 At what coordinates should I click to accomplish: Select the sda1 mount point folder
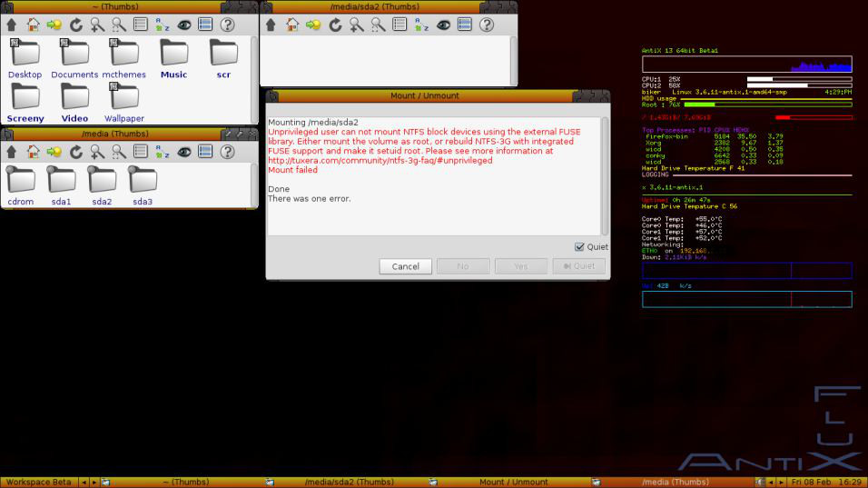pyautogui.click(x=61, y=186)
